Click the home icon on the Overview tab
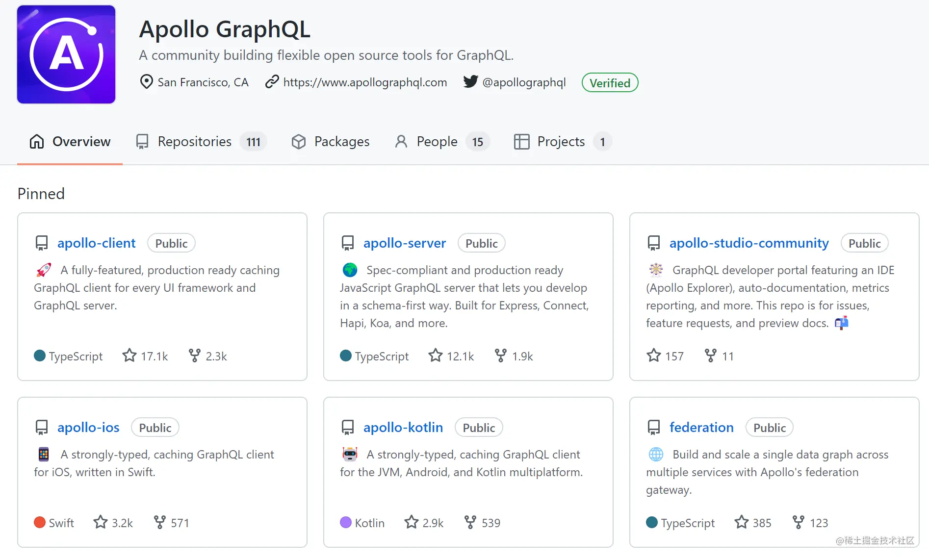929x560 pixels. [x=37, y=142]
